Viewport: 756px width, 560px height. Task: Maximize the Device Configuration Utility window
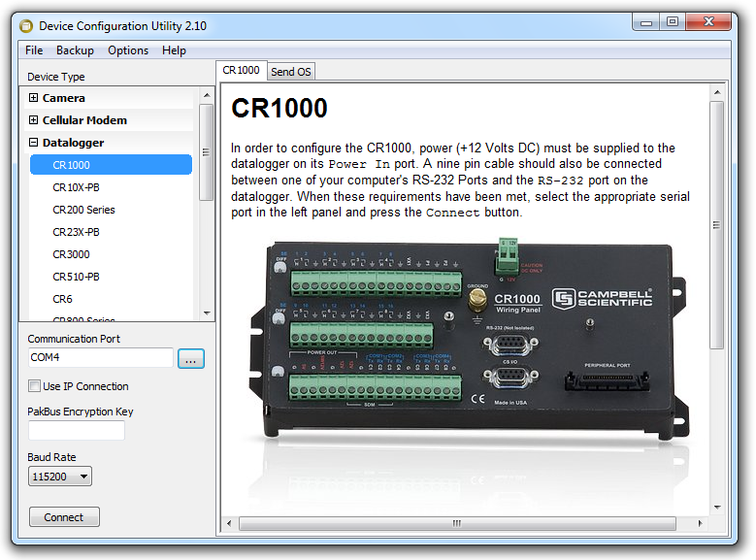tap(673, 22)
